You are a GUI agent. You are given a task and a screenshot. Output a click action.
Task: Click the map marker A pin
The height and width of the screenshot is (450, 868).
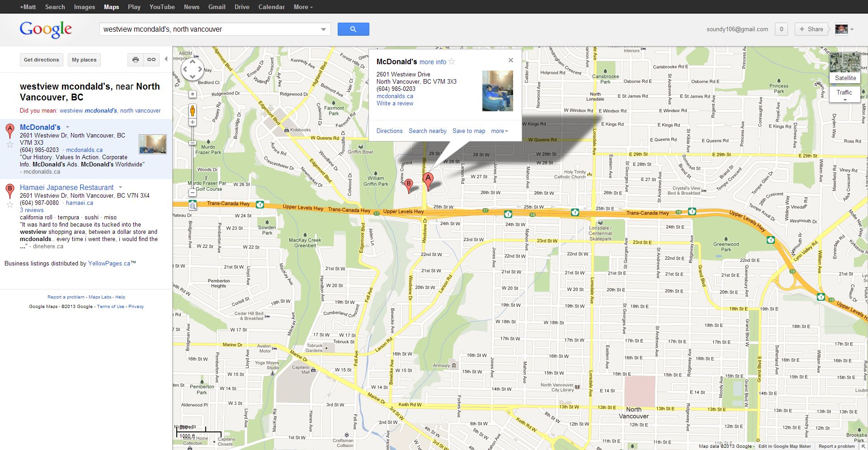(x=428, y=181)
